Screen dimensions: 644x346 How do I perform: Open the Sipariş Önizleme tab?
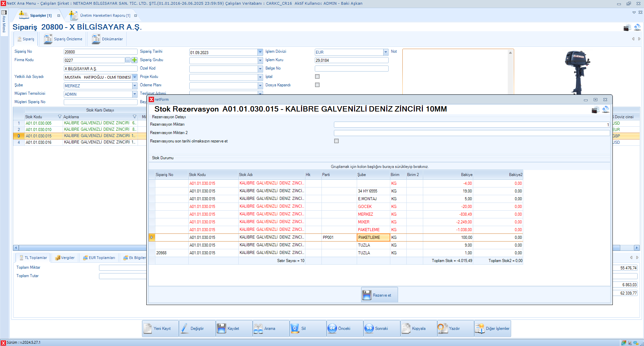pyautogui.click(x=68, y=39)
